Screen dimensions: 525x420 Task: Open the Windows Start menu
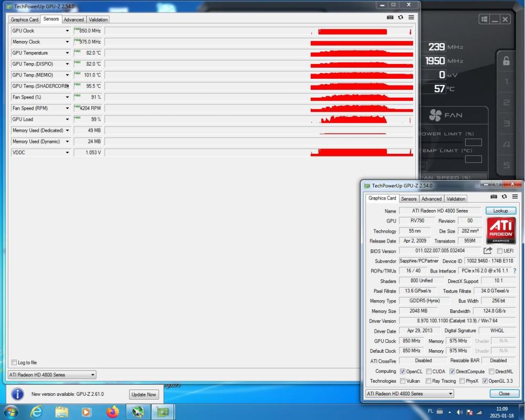click(10, 412)
